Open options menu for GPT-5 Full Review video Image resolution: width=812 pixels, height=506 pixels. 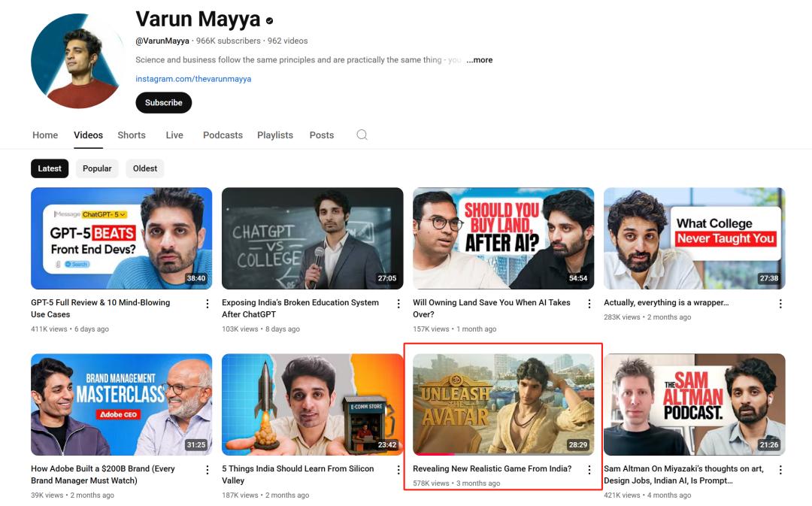click(208, 304)
